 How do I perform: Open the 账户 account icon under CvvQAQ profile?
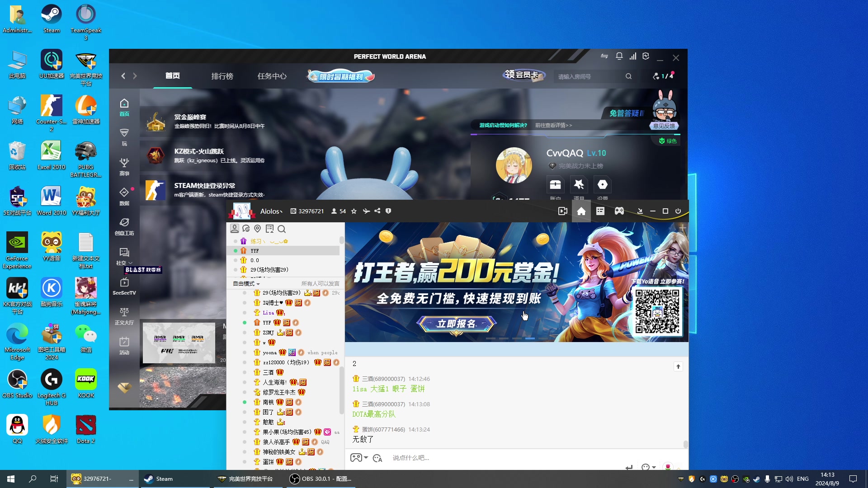coord(555,185)
